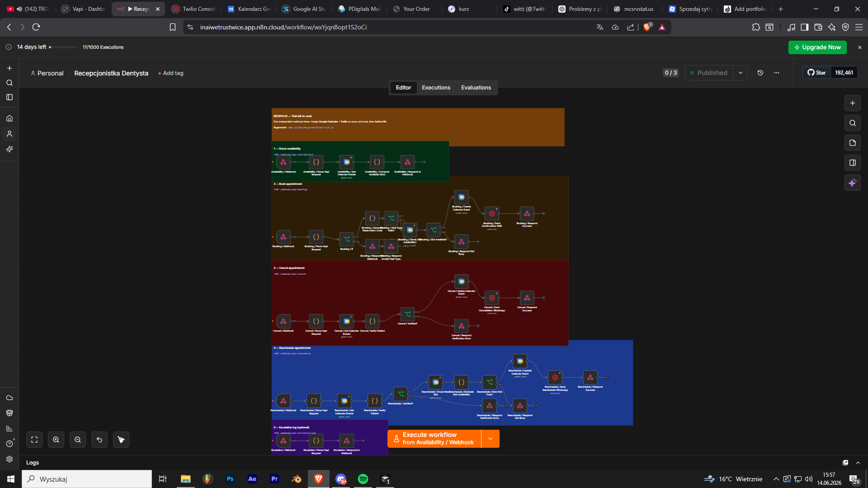Switch to the Executions tab
868x488 pixels.
(436, 88)
